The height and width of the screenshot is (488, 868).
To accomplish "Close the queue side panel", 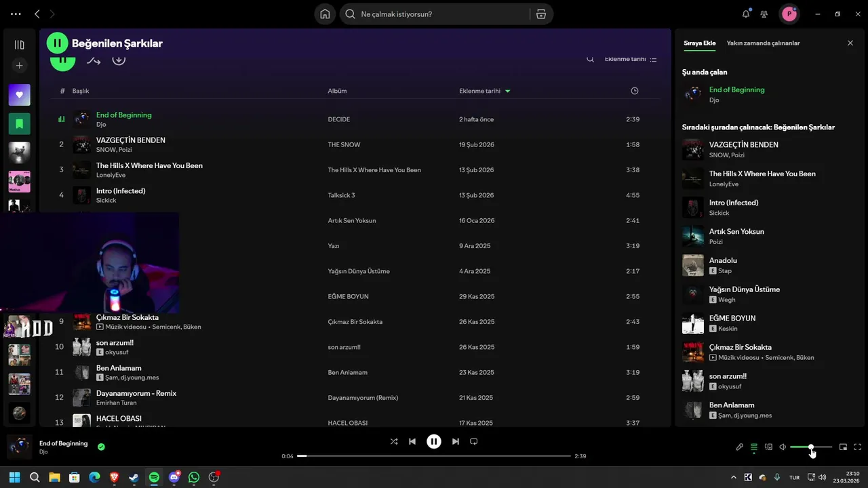I will pyautogui.click(x=850, y=43).
